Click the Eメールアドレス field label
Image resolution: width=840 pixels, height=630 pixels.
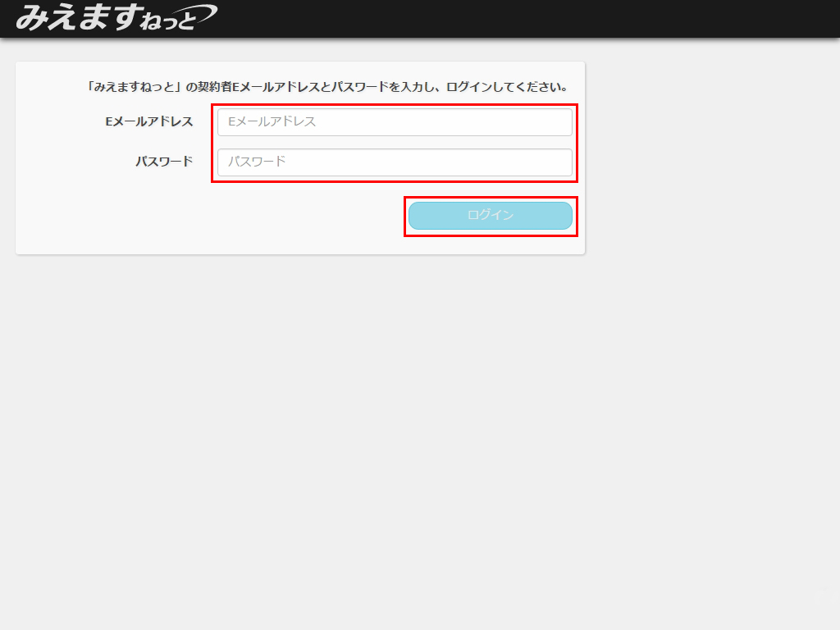pyautogui.click(x=149, y=121)
